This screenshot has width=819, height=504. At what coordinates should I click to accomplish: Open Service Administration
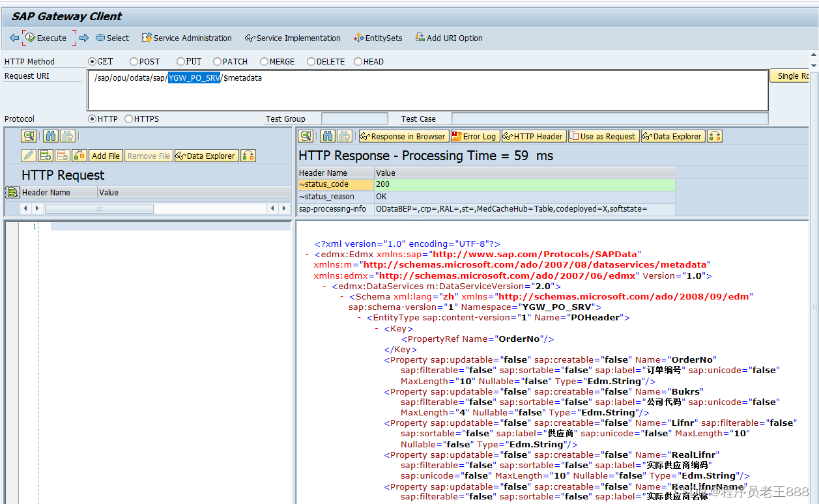(187, 38)
